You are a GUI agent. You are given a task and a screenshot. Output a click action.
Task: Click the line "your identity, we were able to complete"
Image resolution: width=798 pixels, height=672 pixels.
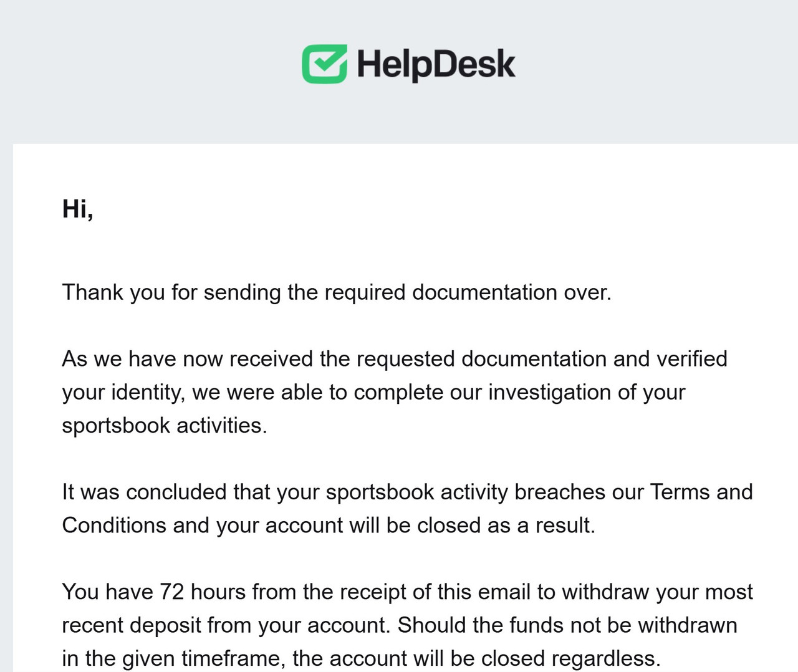[373, 393]
